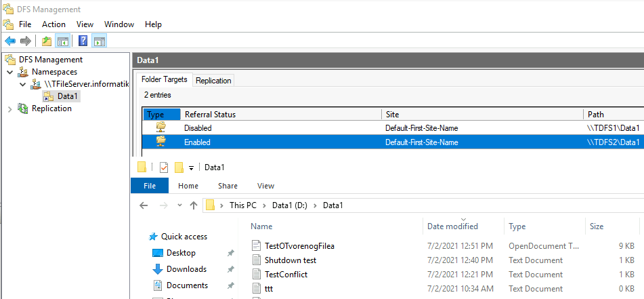Switch to the Replication tab
Screen dimensions: 644x299
[213, 81]
